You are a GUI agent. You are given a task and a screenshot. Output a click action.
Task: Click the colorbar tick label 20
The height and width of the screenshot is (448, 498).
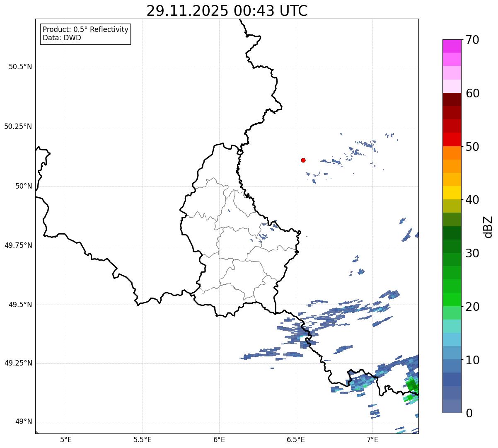coord(472,307)
